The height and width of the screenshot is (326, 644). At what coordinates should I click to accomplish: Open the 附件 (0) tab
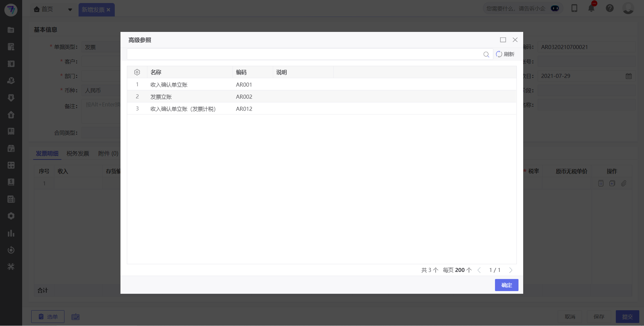click(x=108, y=153)
